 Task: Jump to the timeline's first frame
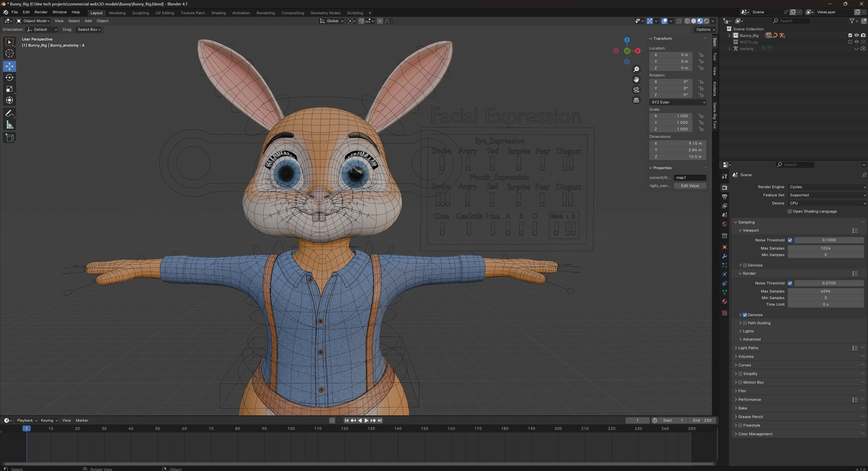point(347,420)
